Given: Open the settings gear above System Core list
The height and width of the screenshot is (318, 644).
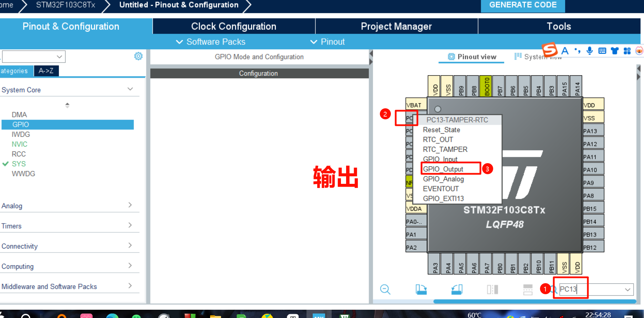Looking at the screenshot, I should 138,56.
